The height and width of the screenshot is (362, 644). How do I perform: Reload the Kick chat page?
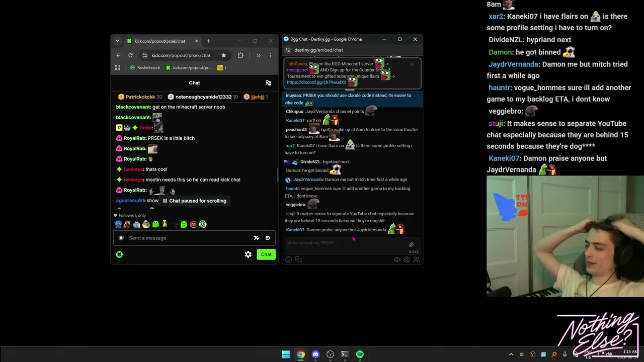[x=130, y=55]
